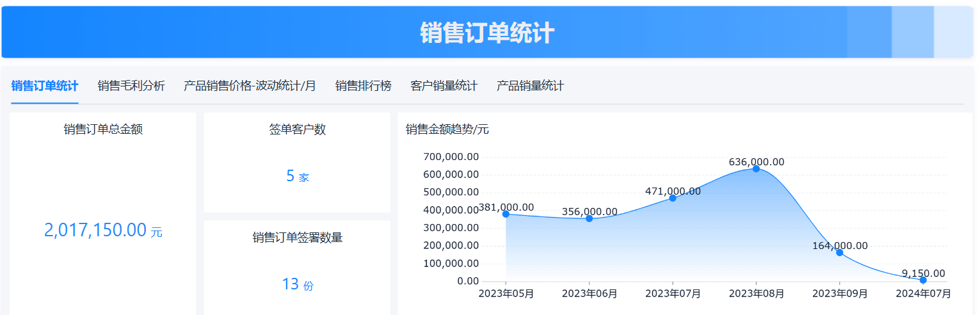Click the 销售金额趋势/元 chart title
Image resolution: width=980 pixels, height=315 pixels.
pos(447,129)
